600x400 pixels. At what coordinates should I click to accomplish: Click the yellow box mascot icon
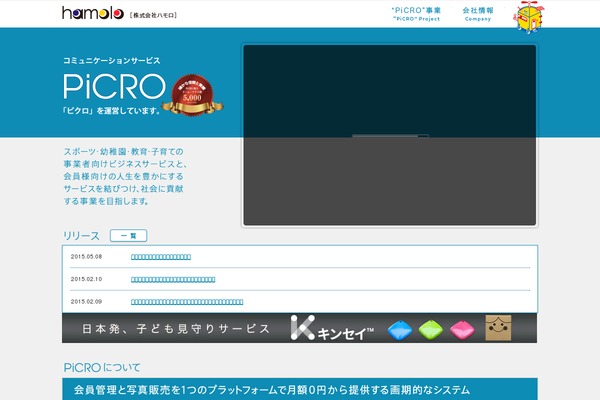coord(529,17)
